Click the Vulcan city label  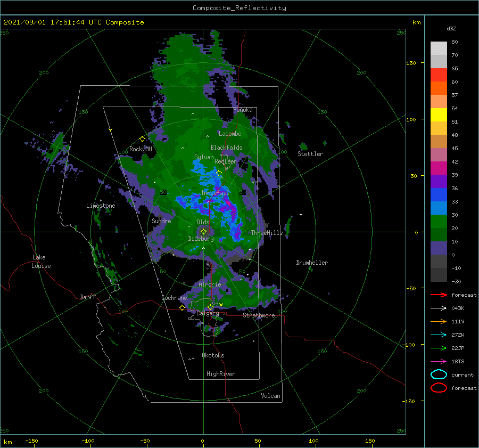(x=270, y=396)
